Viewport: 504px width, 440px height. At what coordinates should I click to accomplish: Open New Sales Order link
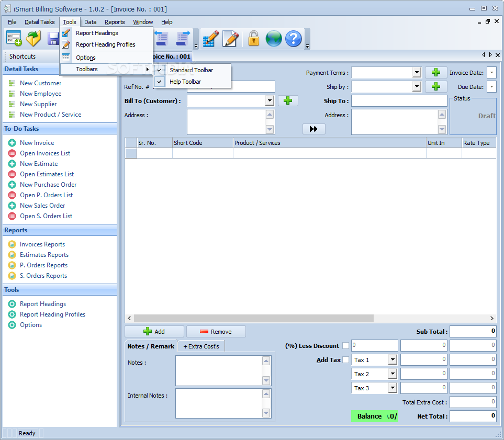click(x=42, y=206)
